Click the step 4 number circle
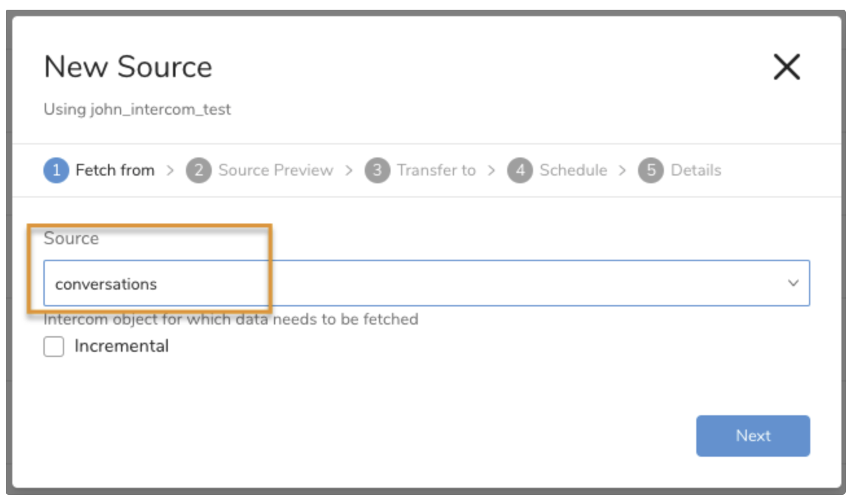The image size is (855, 504). [519, 170]
